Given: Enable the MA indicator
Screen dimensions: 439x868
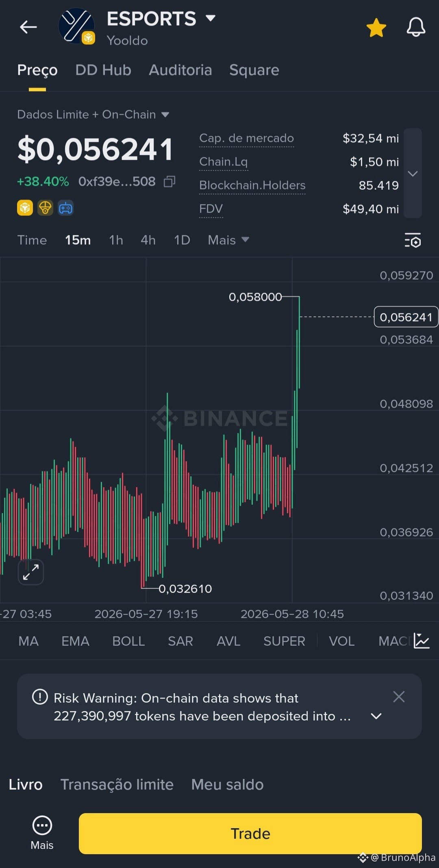Looking at the screenshot, I should pyautogui.click(x=28, y=641).
